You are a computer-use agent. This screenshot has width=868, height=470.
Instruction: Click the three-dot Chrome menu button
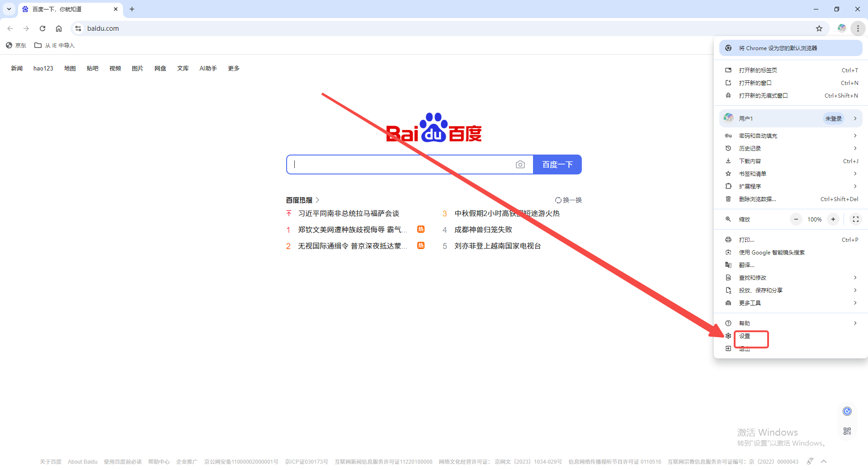pyautogui.click(x=858, y=28)
